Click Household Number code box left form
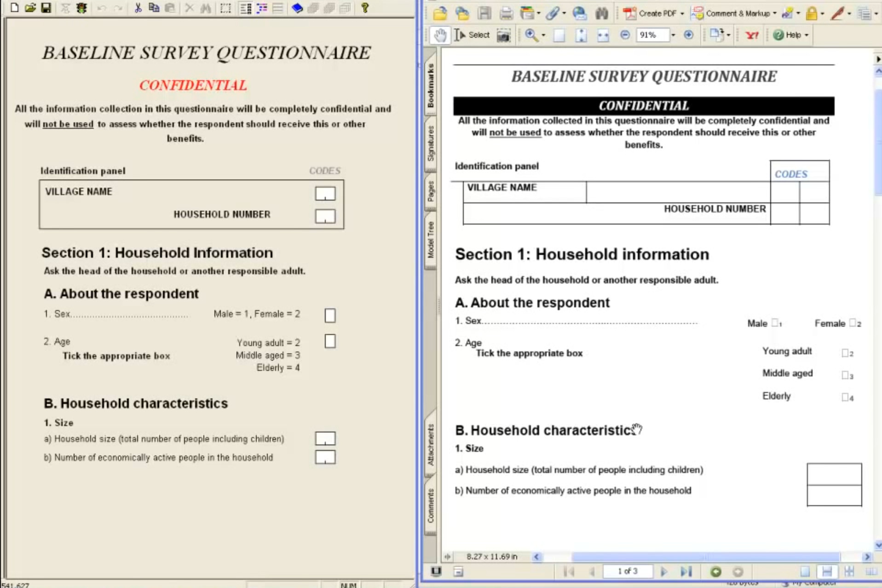Viewport: 882px width, 588px height. pos(325,216)
